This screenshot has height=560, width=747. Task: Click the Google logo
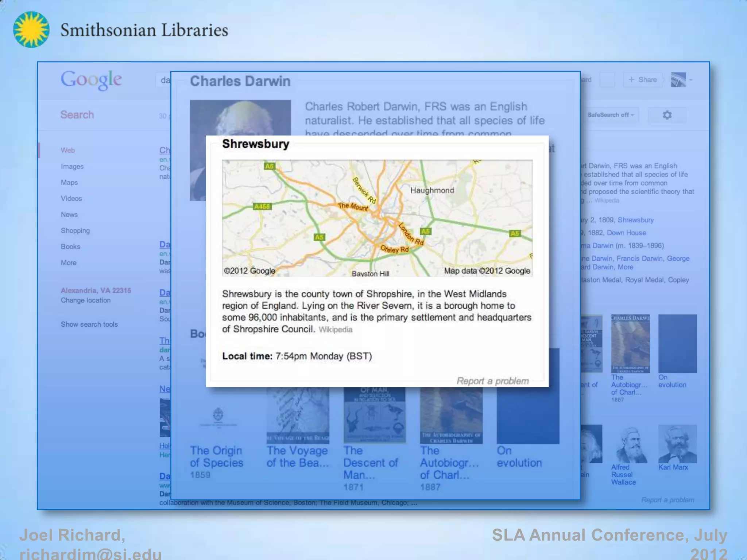[x=91, y=80]
